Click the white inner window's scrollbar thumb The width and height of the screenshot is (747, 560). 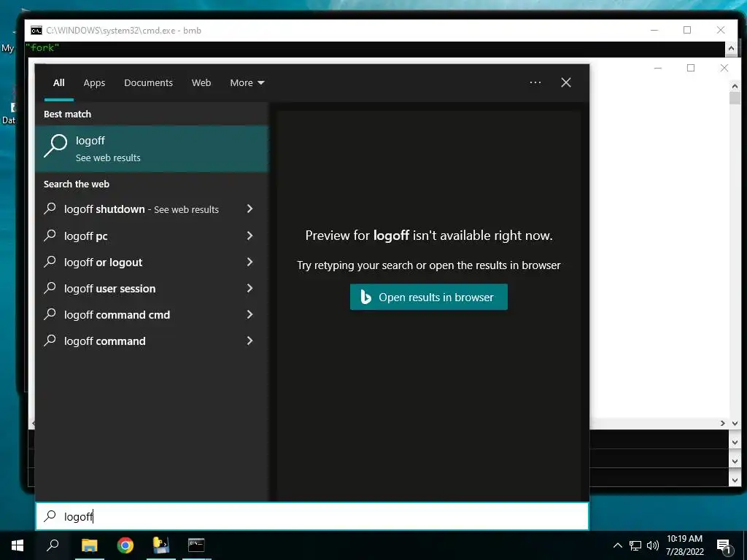point(735,98)
